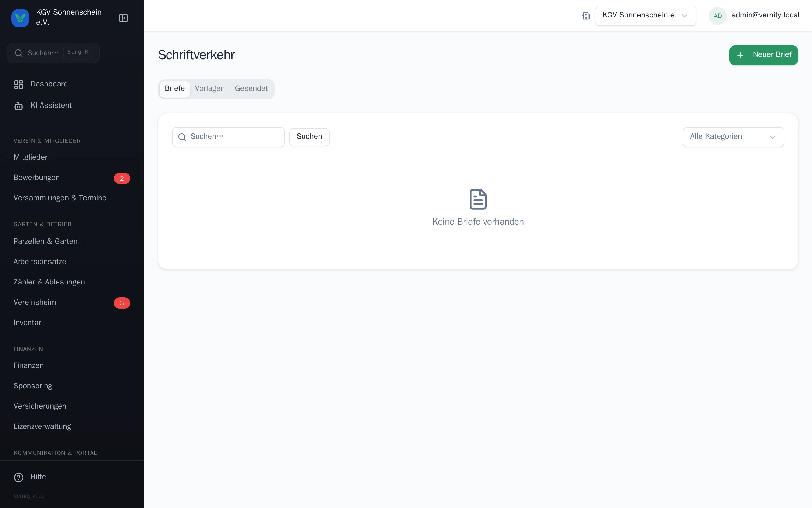Screen dimensions: 812x508
Task: Click the red badge on Bewerbungen
Action: pos(122,178)
